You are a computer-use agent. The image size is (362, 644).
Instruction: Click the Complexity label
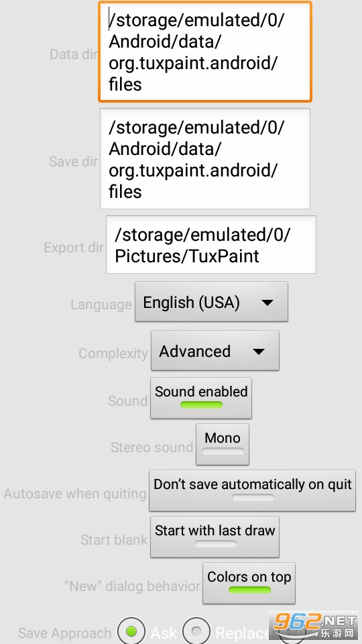tap(113, 354)
